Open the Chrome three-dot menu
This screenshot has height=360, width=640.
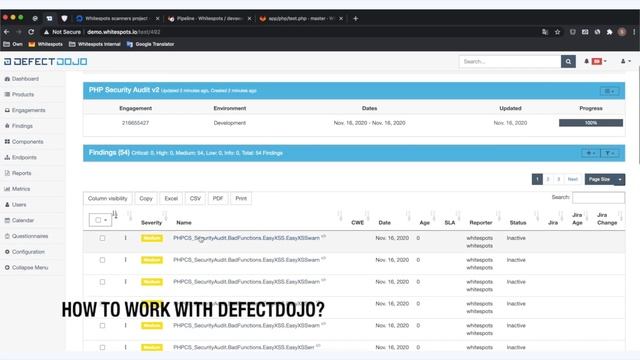pyautogui.click(x=634, y=32)
